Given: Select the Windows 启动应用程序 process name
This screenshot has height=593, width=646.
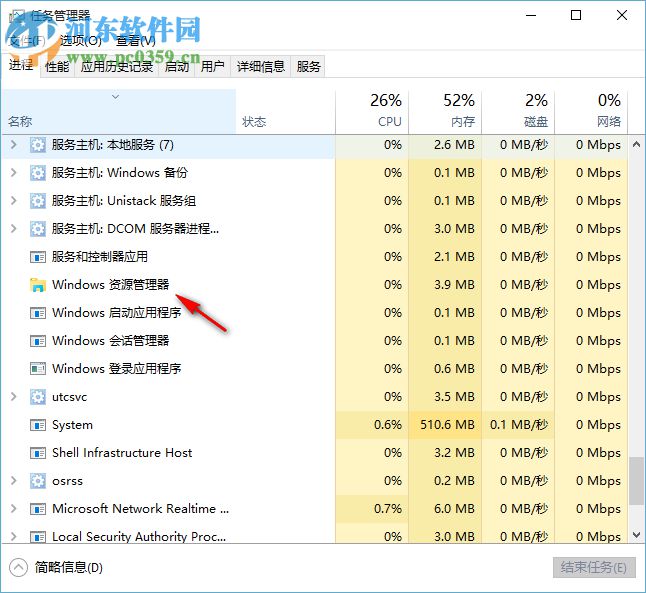Looking at the screenshot, I should (x=117, y=313).
